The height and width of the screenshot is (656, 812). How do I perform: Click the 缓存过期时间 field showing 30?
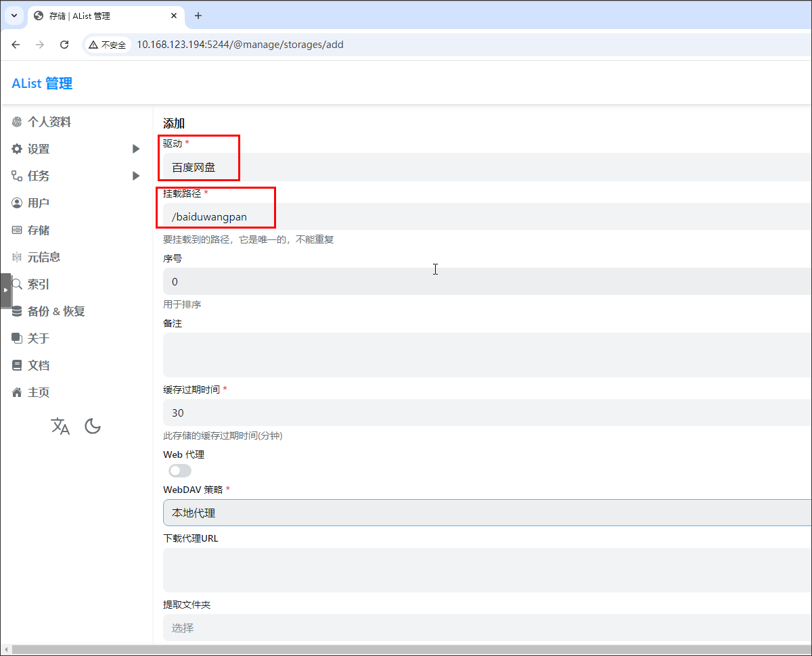487,413
